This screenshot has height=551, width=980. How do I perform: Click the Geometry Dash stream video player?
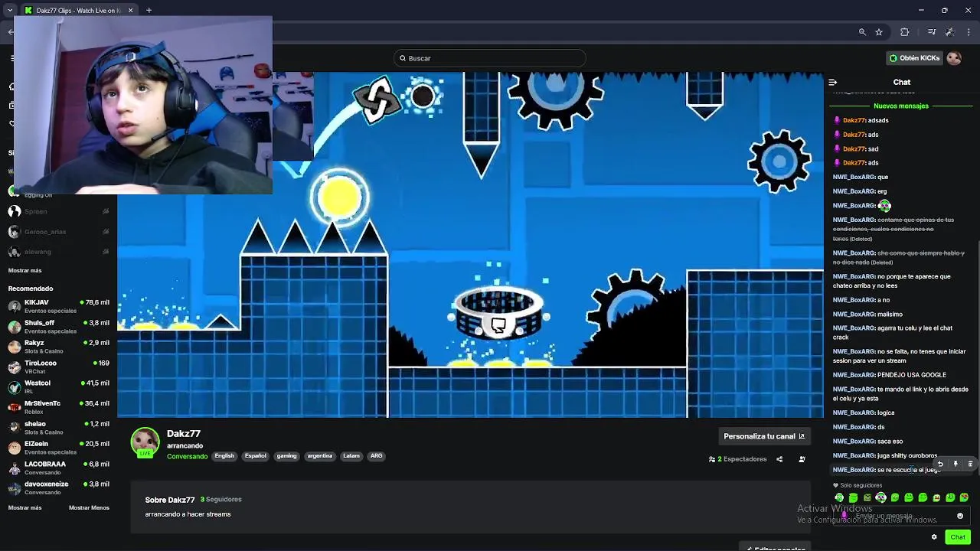tap(471, 245)
